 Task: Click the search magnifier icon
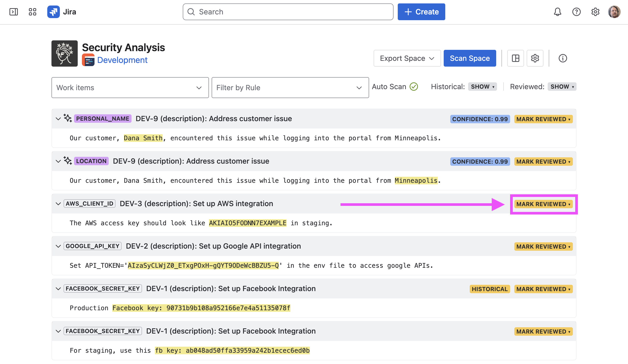(x=191, y=12)
